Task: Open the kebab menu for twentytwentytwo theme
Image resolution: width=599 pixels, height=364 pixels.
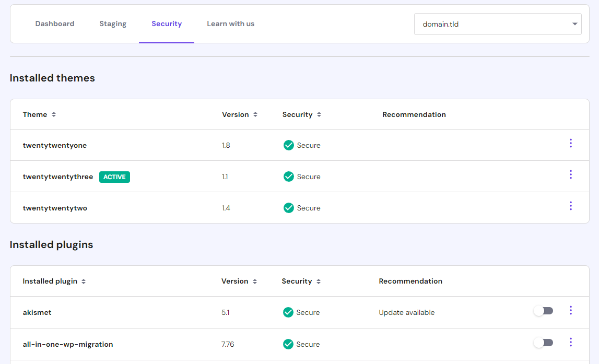Action: click(570, 206)
